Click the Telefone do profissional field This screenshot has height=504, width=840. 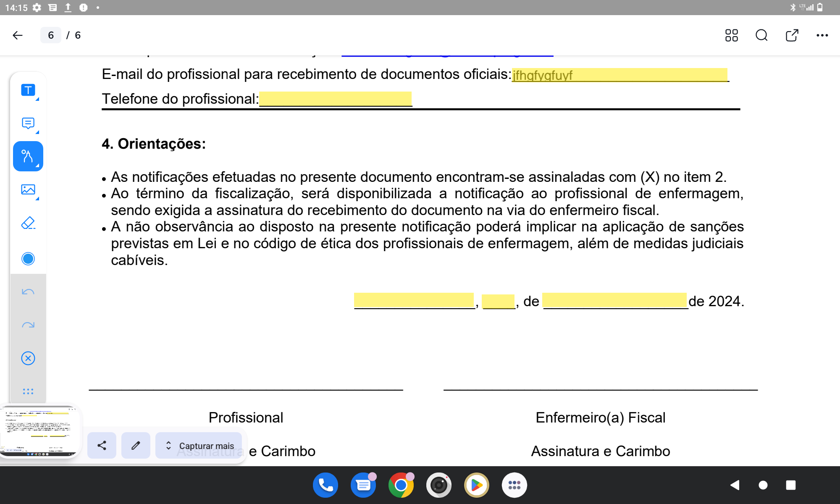(x=336, y=99)
